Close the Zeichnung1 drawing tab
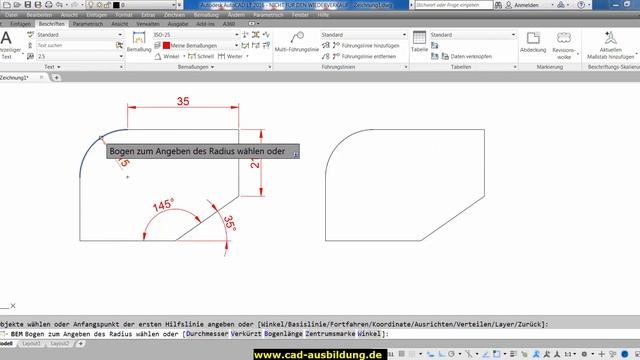 click(42, 77)
